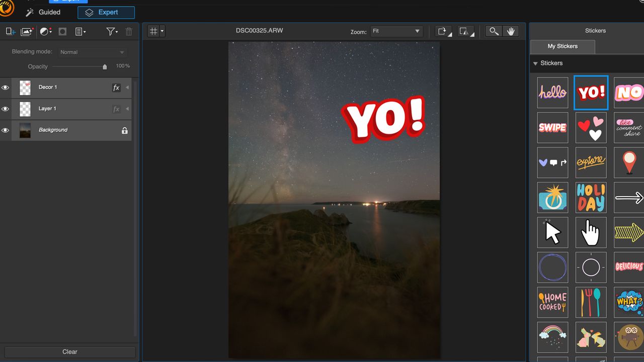Choose the map location pin sticker
The image size is (644, 362).
point(629,162)
